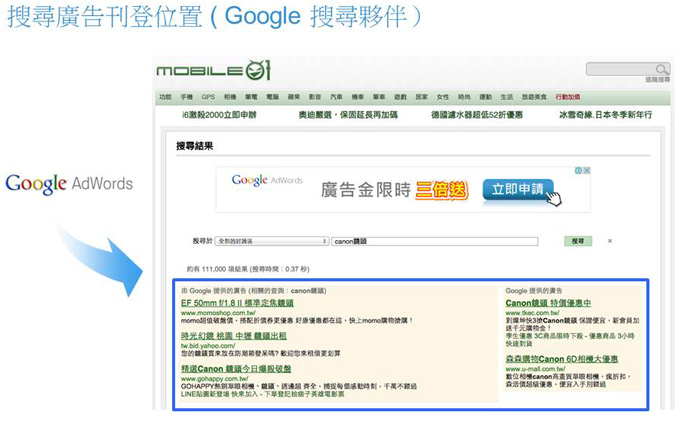Click the magnifier icon in the top search box
The image size is (680, 422).
pyautogui.click(x=661, y=69)
